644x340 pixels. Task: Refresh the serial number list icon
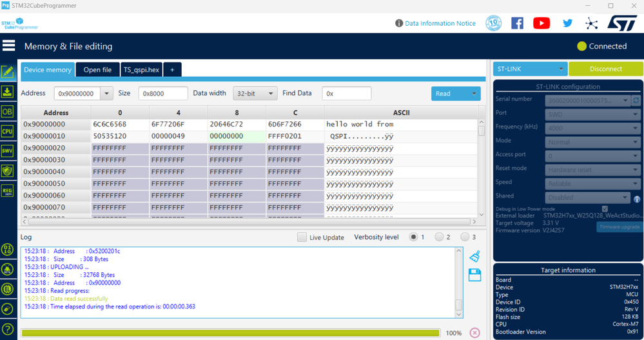pos(636,100)
